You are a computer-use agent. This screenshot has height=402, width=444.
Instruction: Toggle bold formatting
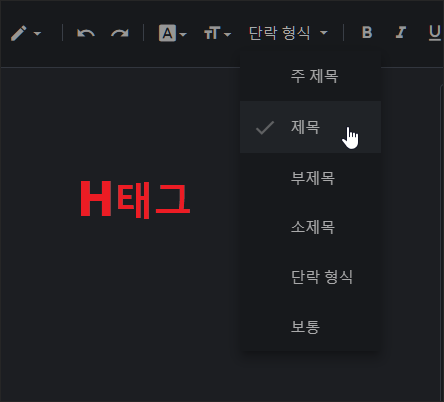[x=367, y=33]
